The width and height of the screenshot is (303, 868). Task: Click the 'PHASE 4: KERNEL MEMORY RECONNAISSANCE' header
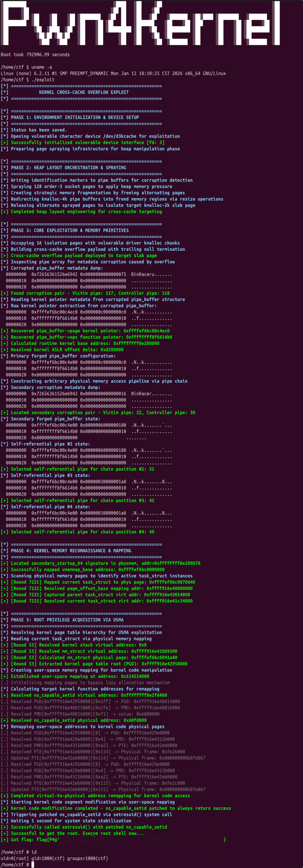click(x=71, y=551)
